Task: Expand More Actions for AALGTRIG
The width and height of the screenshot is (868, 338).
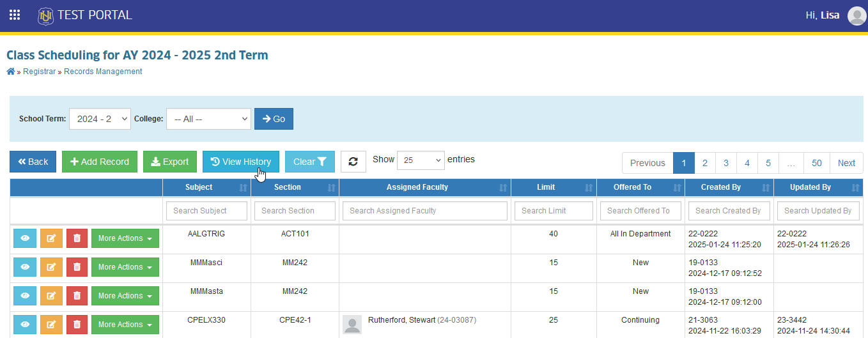Action: click(125, 238)
